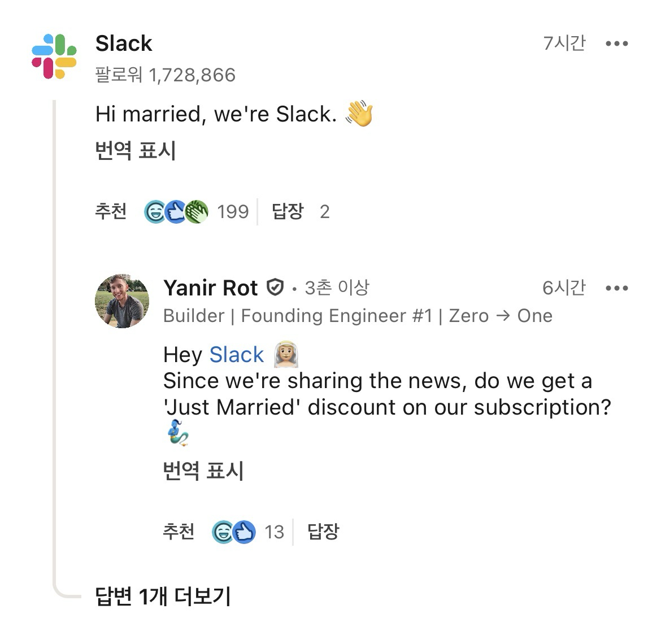Like Yanir Rot's reply with 추천
Viewport: 661px width, 644px height.
[179, 532]
